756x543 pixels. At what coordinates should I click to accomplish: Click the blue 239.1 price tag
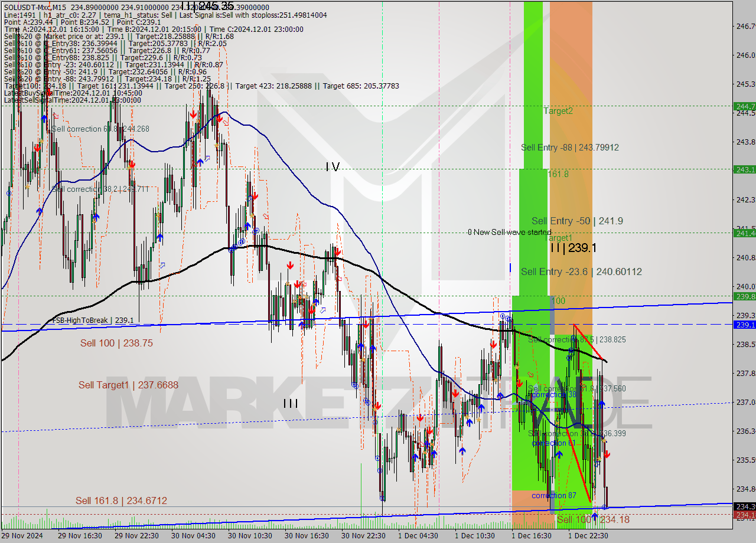pos(744,325)
